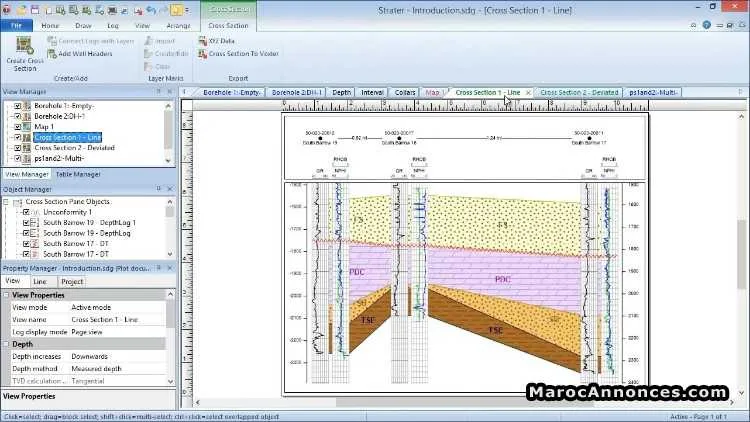Pin the Property Manager panel
Image resolution: width=750 pixels, height=422 pixels.
pos(159,268)
